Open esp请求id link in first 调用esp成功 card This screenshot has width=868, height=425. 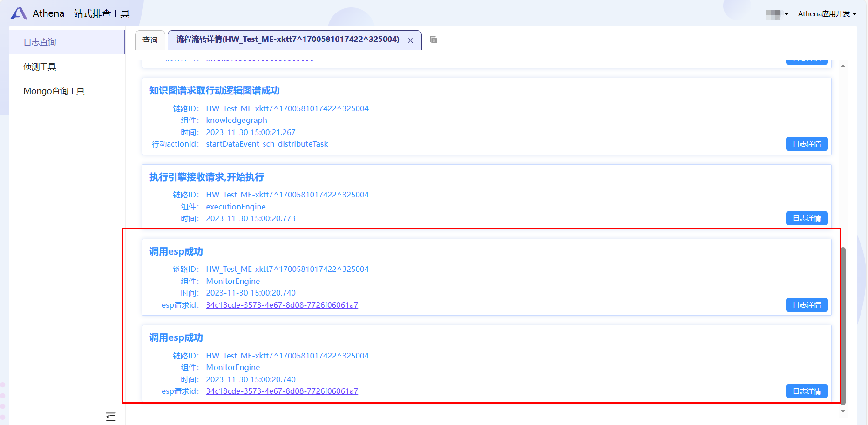[x=282, y=305]
